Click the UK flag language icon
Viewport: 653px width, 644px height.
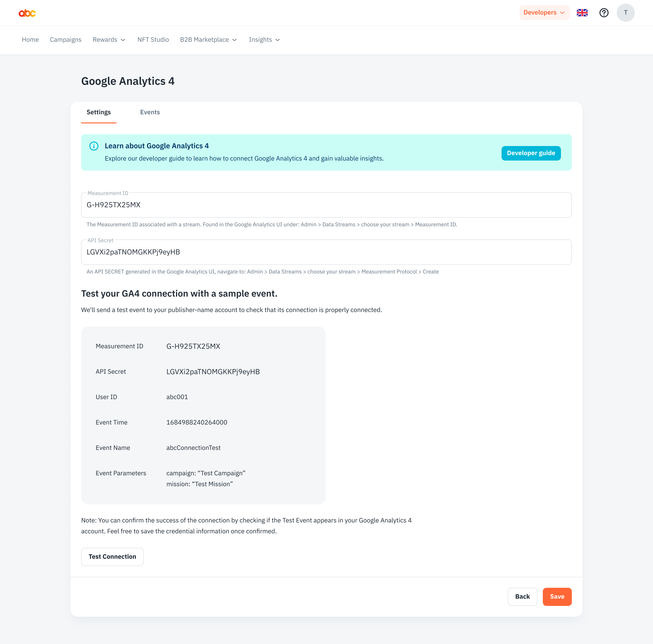point(582,13)
